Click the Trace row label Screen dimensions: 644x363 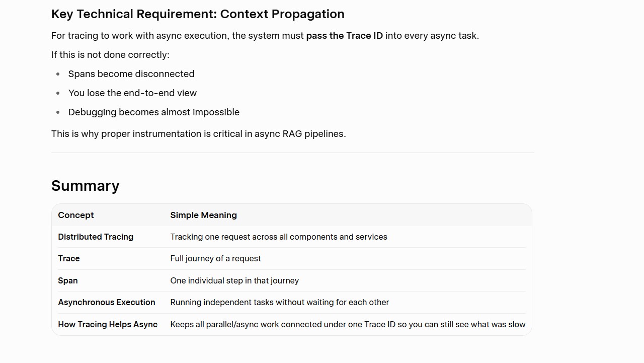coord(69,258)
